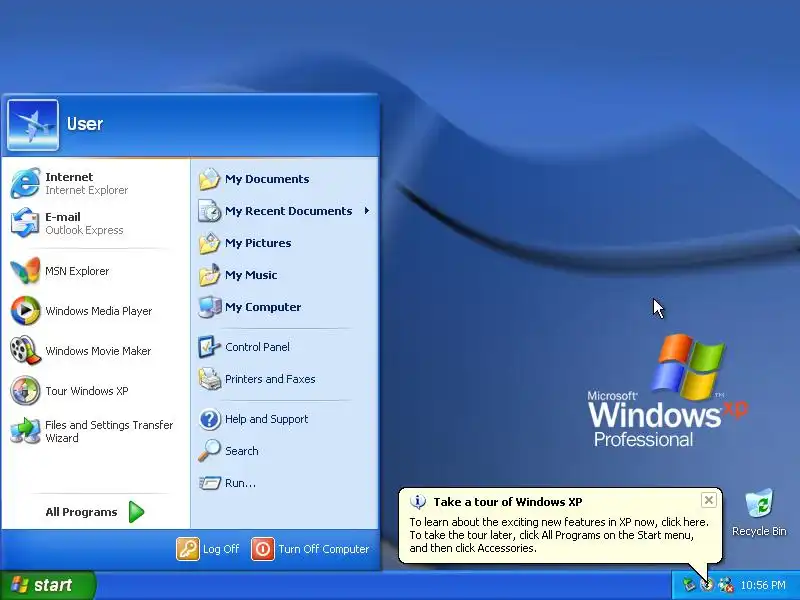The width and height of the screenshot is (800, 600).
Task: Click the network connection tray icon with red X
Action: pos(725,585)
